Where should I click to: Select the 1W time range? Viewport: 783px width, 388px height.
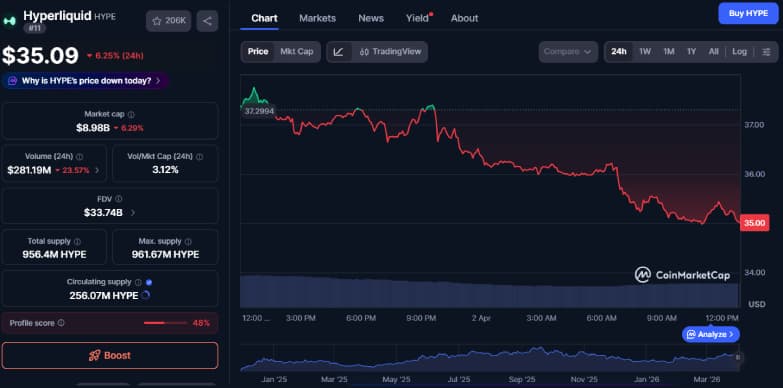tap(645, 51)
